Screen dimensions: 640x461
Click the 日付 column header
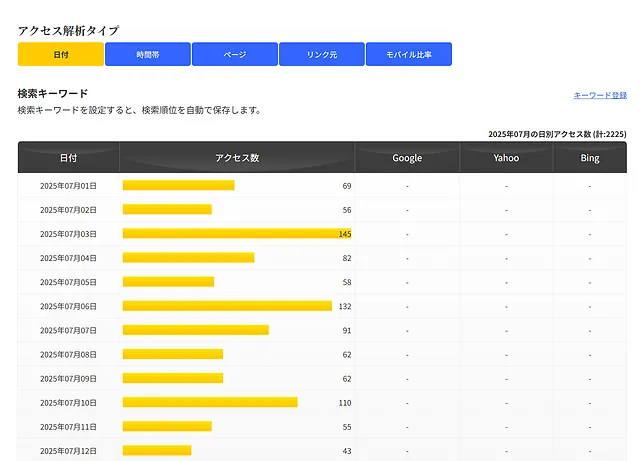point(68,158)
